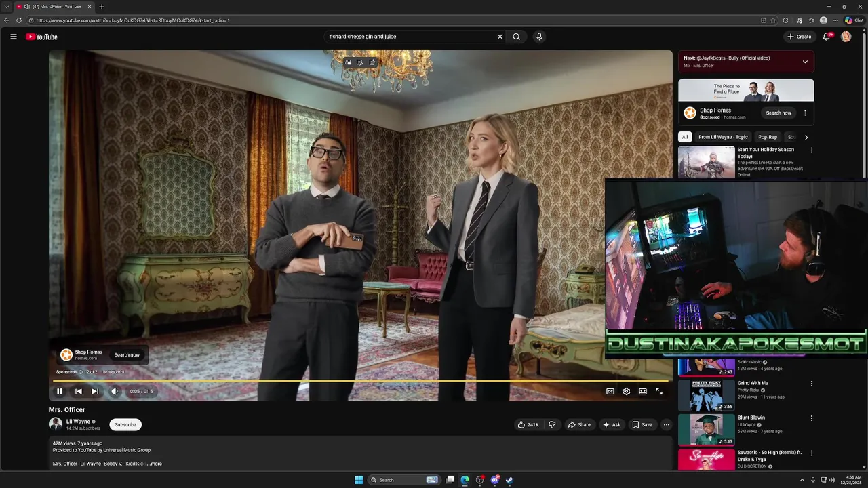Dislike the video
The height and width of the screenshot is (488, 868).
coord(552,424)
